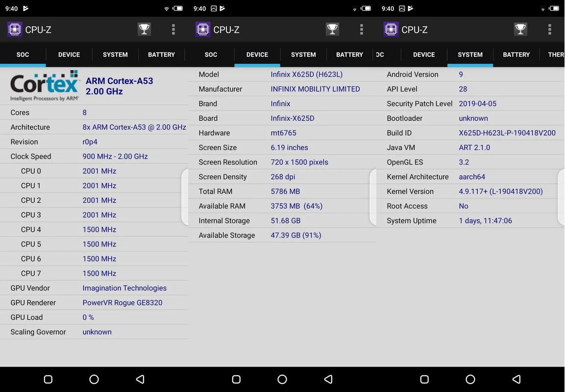
Task: Tap the OpenGL ES value '3.2'
Action: (x=464, y=162)
